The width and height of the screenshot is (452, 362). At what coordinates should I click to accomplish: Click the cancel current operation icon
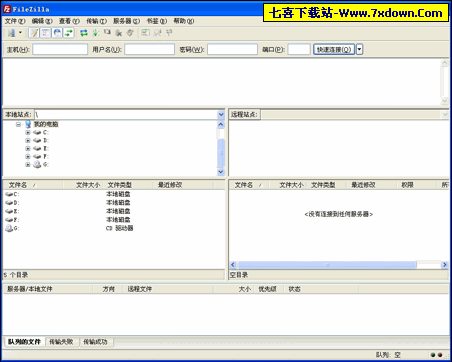pos(107,33)
